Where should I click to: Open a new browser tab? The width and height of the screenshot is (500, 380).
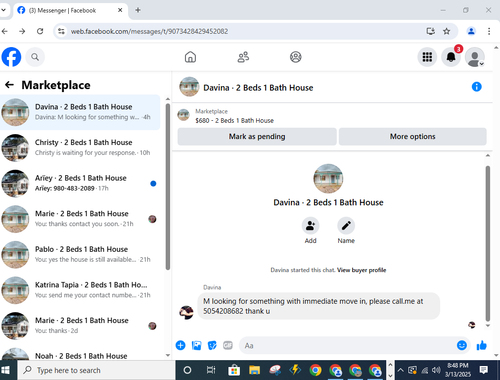click(x=138, y=10)
